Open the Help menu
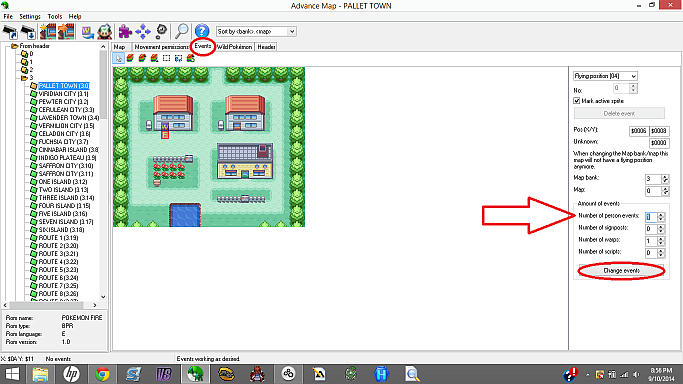683x384 pixels. pyautogui.click(x=75, y=16)
